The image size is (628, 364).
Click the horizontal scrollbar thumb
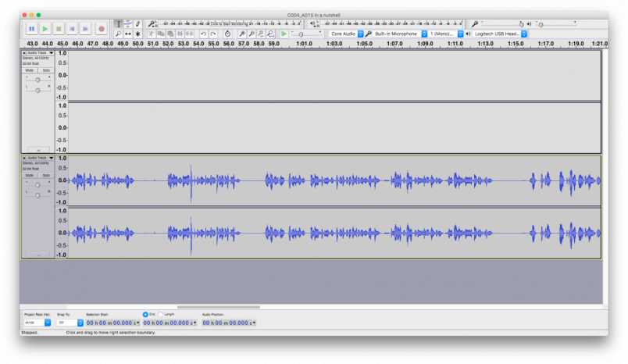[x=218, y=307]
